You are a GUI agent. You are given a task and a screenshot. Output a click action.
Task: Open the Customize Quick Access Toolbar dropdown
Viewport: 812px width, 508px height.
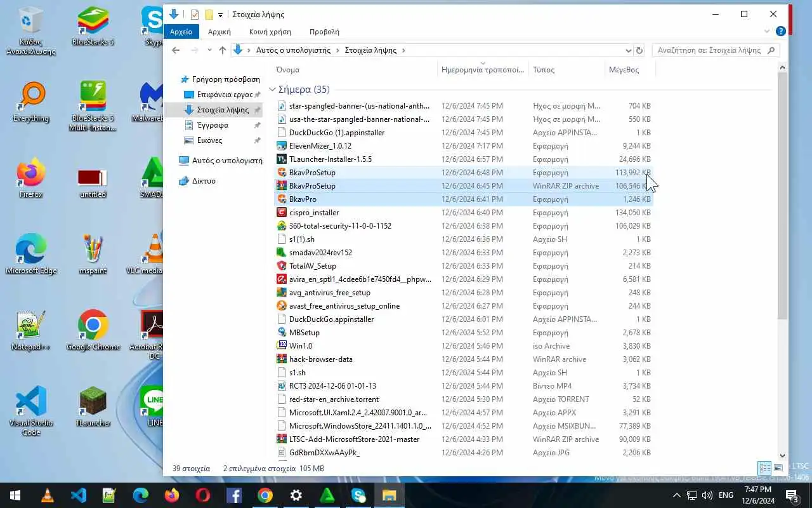pyautogui.click(x=220, y=15)
